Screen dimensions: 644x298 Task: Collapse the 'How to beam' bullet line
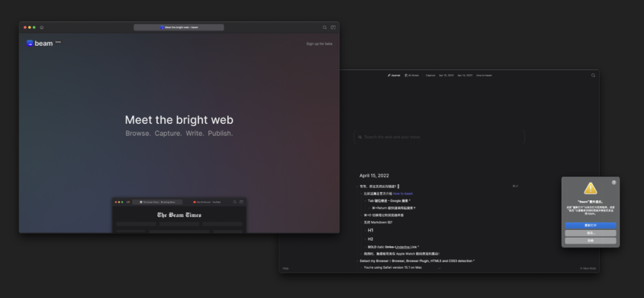pyautogui.click(x=361, y=194)
